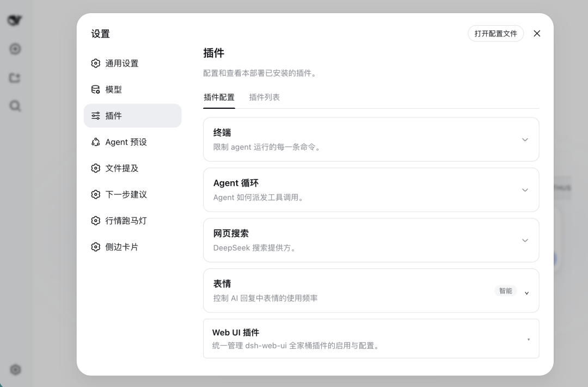Click the text 限制 agent 运行的每一条命令。
Viewport: 588px width, 387px height.
point(268,147)
